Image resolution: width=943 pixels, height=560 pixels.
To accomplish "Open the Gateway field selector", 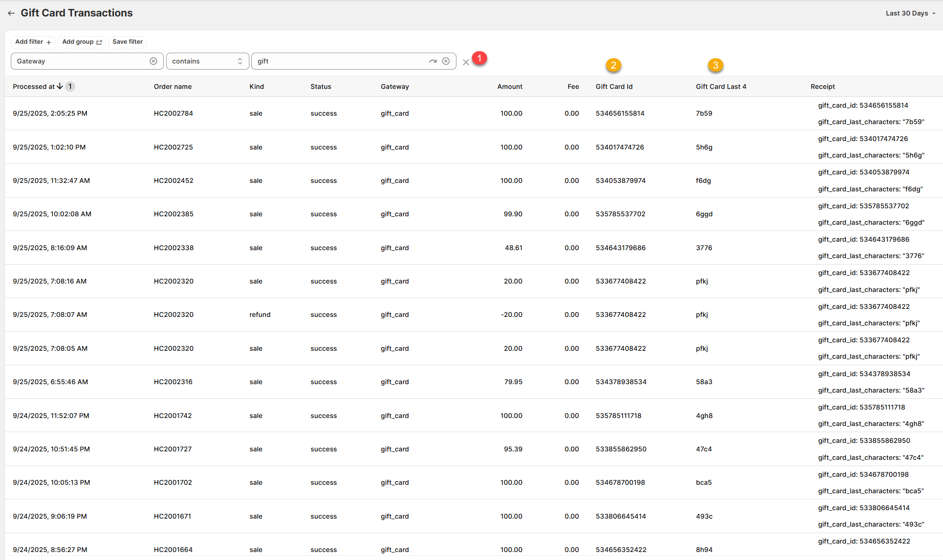I will pyautogui.click(x=80, y=61).
